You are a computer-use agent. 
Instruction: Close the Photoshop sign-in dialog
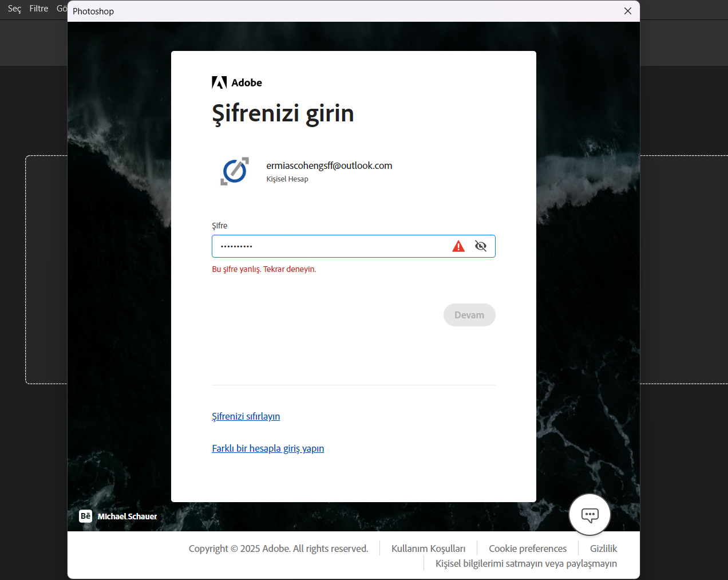coord(628,11)
